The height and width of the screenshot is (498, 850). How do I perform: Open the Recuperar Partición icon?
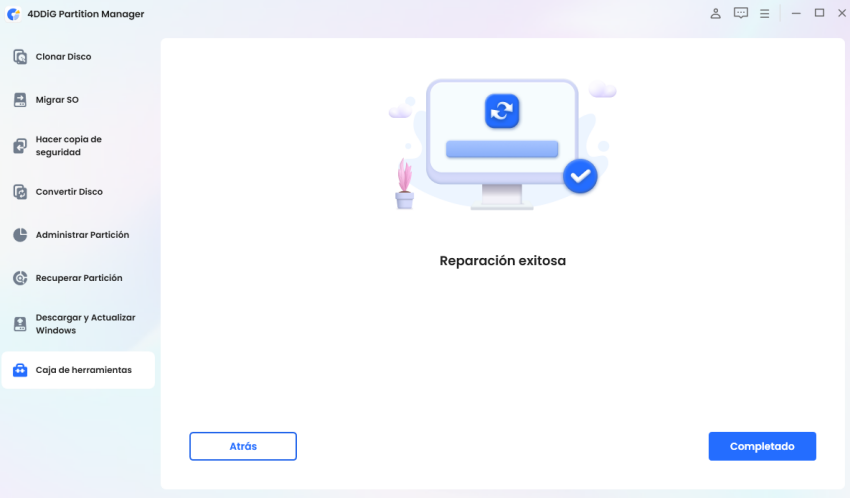(20, 278)
